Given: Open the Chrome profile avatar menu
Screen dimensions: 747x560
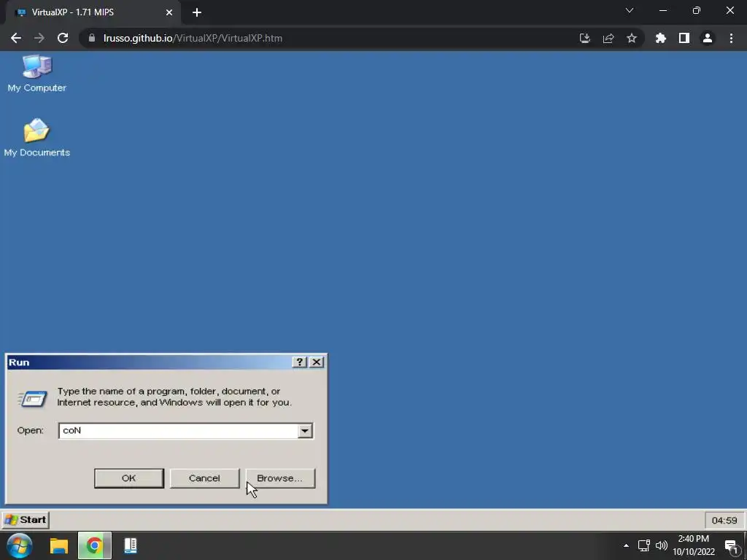Looking at the screenshot, I should tap(708, 38).
